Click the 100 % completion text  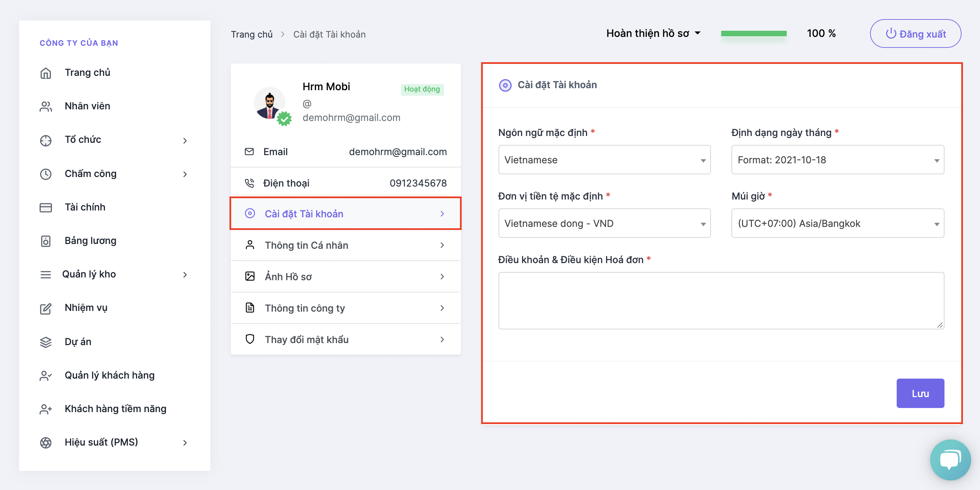point(821,33)
